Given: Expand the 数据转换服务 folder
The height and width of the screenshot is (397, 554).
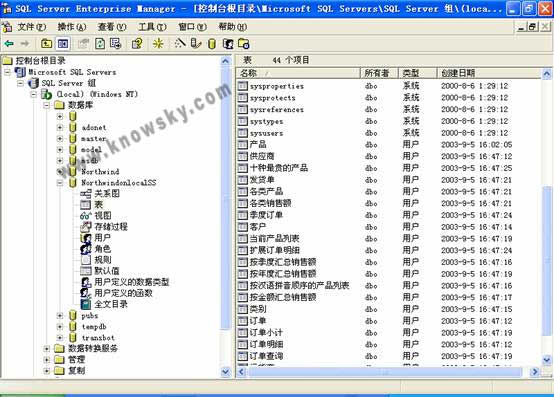Looking at the screenshot, I should click(x=46, y=349).
